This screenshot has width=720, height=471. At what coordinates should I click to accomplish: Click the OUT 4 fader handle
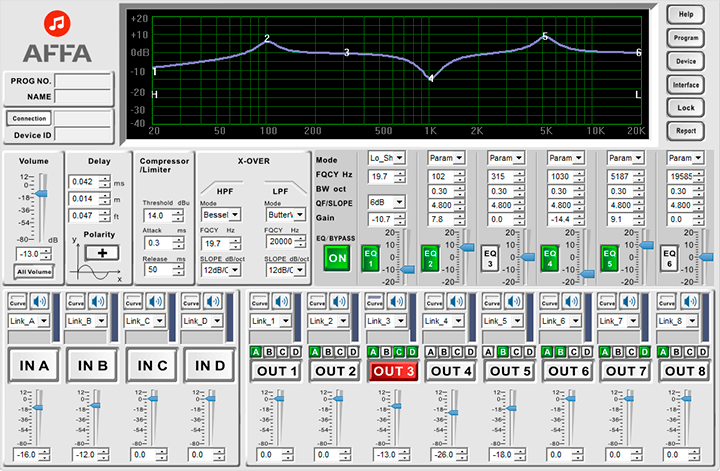(453, 413)
